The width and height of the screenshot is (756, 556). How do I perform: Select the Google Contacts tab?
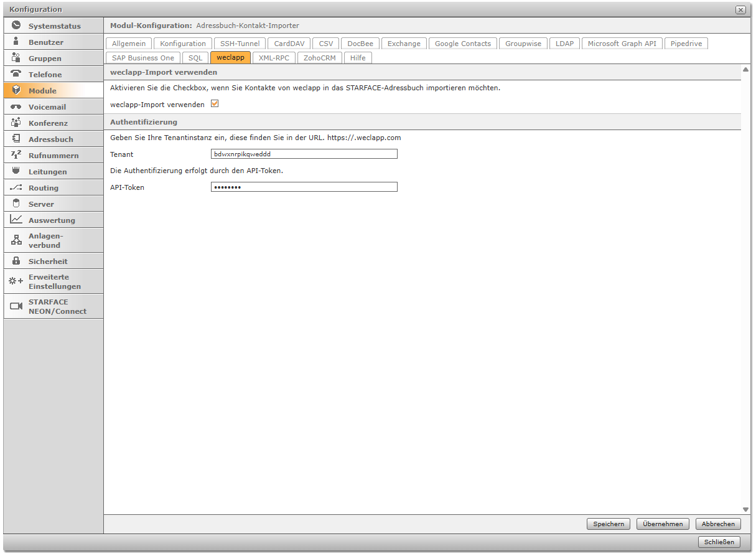pyautogui.click(x=462, y=44)
